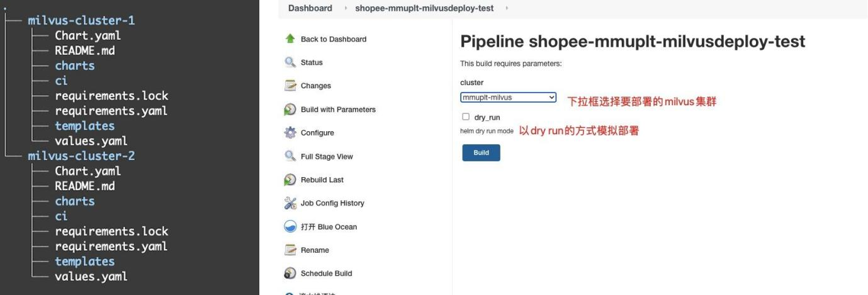Screen dimensions: 868x295
Task: Click the Blue Ocean icon
Action: (x=290, y=227)
